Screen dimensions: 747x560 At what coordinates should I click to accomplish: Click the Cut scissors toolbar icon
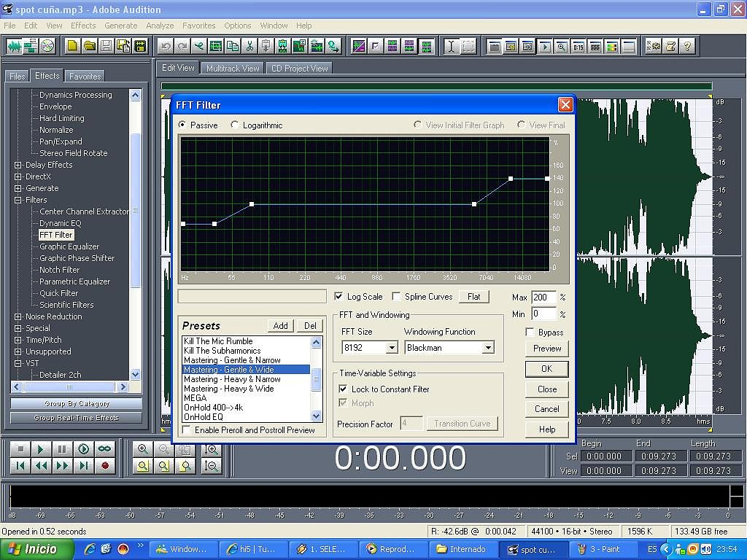tap(249, 46)
